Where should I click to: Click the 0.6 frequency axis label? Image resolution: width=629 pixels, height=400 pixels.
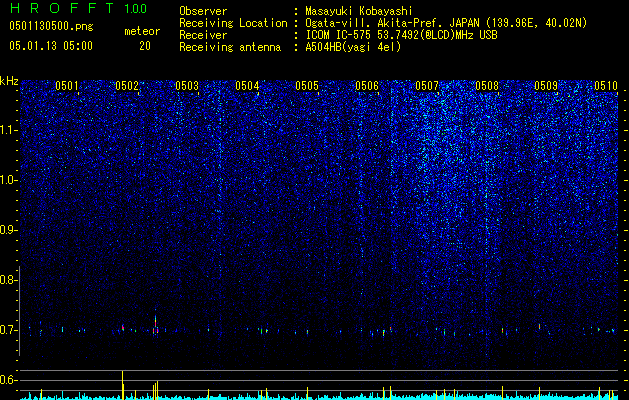[8, 380]
